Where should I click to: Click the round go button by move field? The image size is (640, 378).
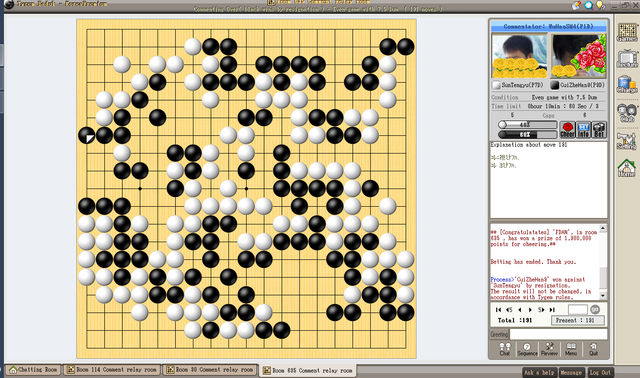[595, 309]
